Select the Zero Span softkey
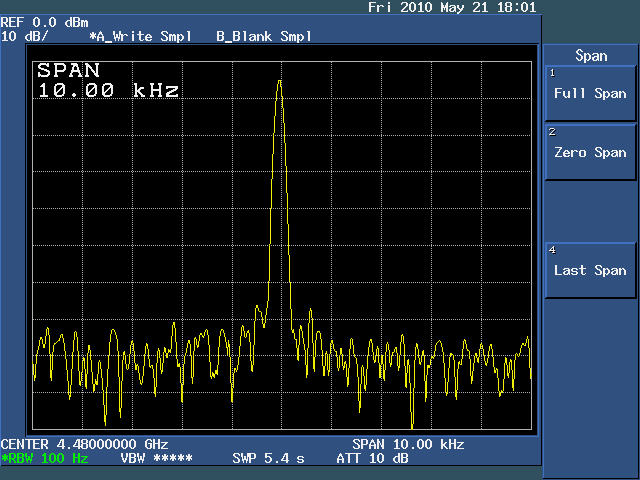 [590, 153]
